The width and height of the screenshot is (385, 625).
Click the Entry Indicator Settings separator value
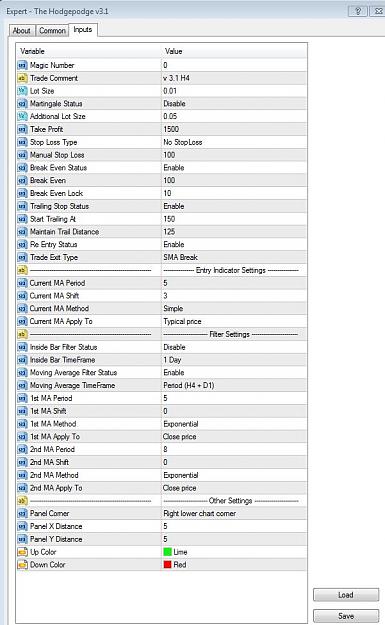231,270
